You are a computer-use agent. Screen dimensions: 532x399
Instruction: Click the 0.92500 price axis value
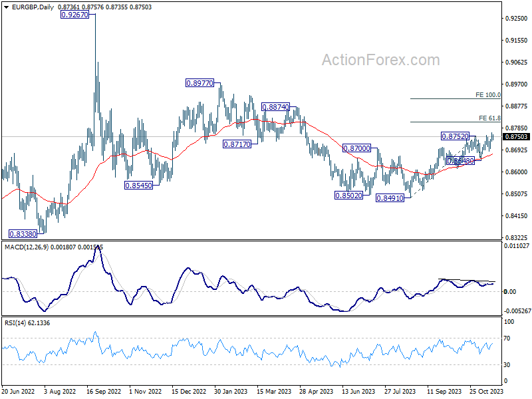point(517,19)
